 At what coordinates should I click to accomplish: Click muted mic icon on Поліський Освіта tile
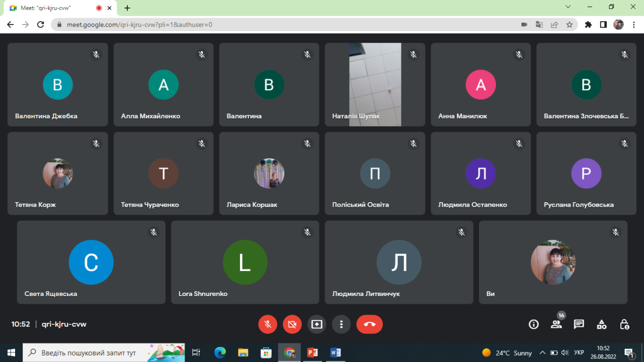(414, 144)
